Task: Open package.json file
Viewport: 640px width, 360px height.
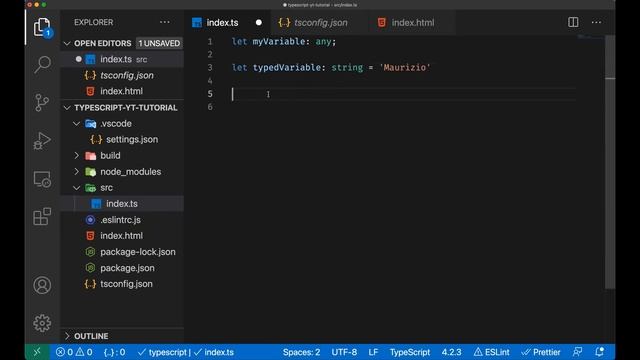Action: click(x=122, y=268)
